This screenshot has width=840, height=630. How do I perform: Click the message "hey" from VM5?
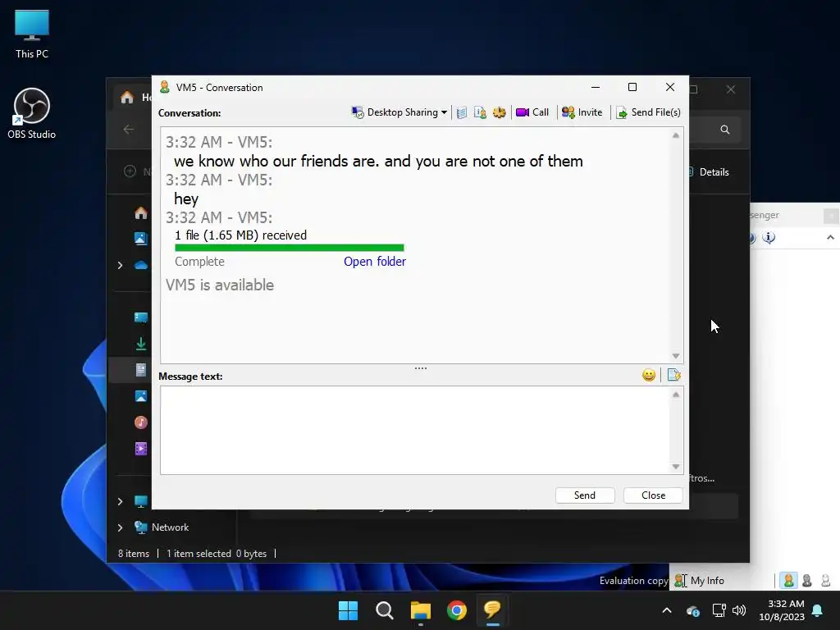pos(186,199)
